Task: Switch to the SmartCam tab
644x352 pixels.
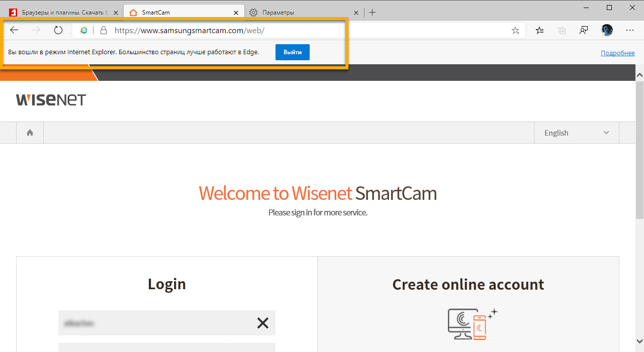Action: pos(183,13)
